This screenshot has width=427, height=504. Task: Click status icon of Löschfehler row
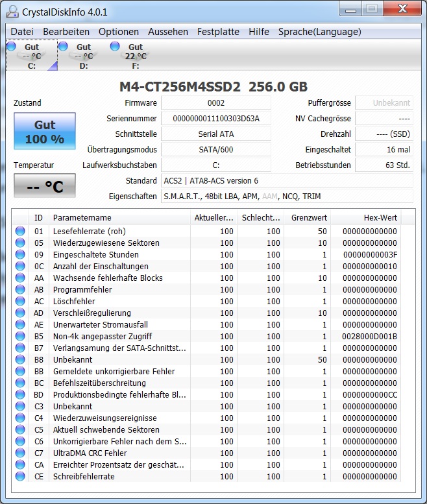tap(20, 301)
